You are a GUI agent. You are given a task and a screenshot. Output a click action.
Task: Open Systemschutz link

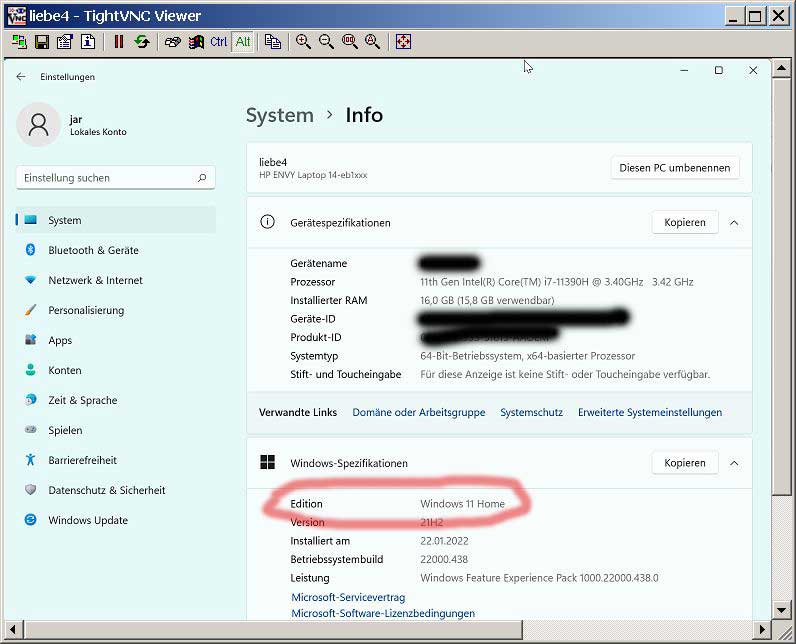coord(532,412)
